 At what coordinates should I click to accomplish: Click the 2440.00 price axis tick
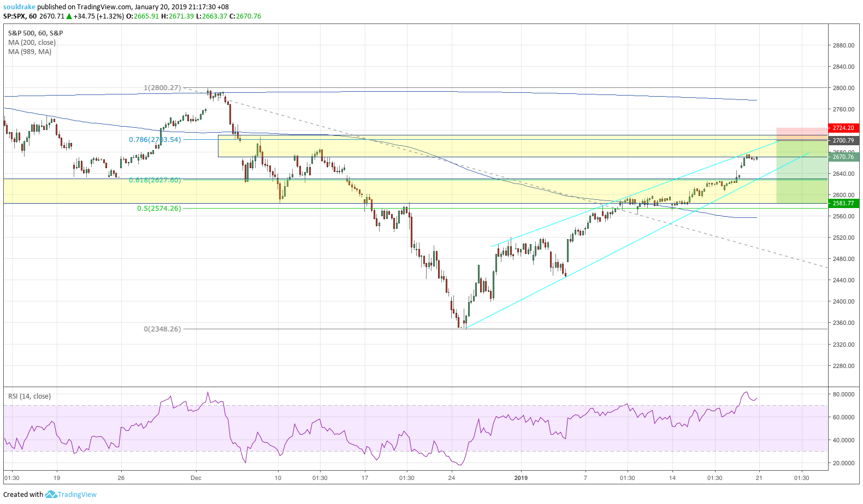[x=844, y=280]
